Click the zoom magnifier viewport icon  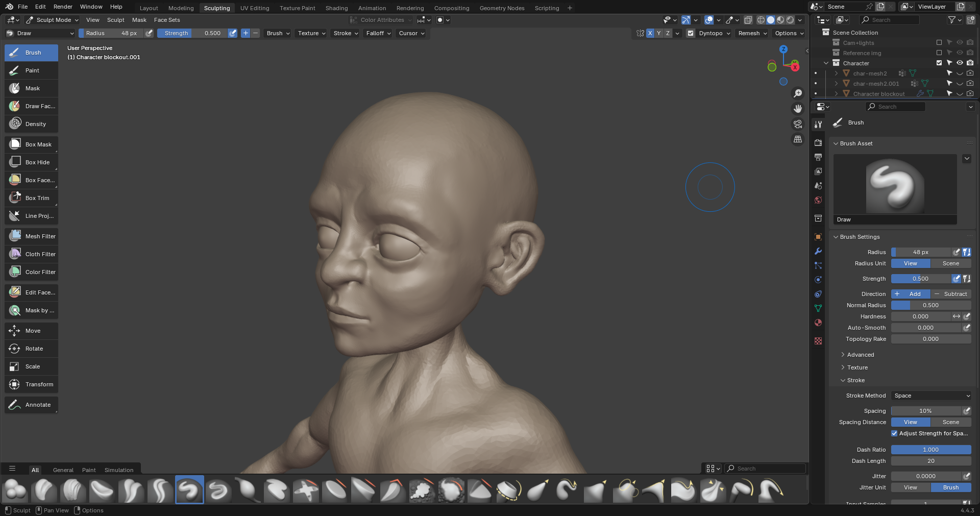point(797,93)
